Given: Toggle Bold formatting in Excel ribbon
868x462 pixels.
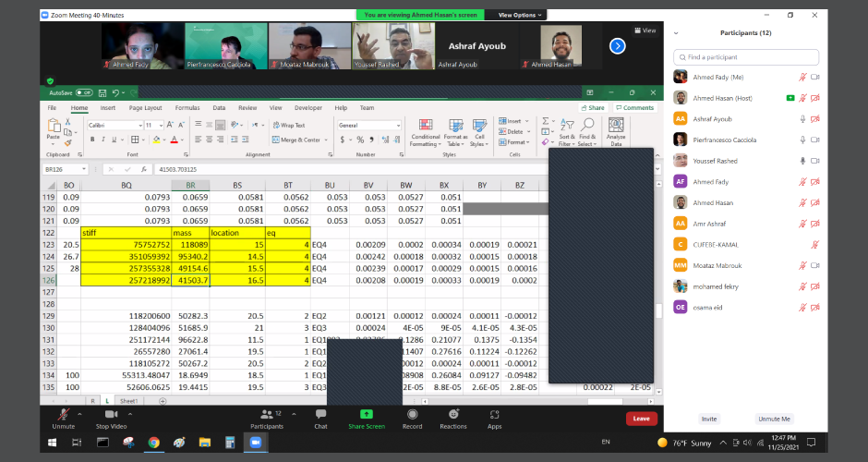Looking at the screenshot, I should coord(92,140).
